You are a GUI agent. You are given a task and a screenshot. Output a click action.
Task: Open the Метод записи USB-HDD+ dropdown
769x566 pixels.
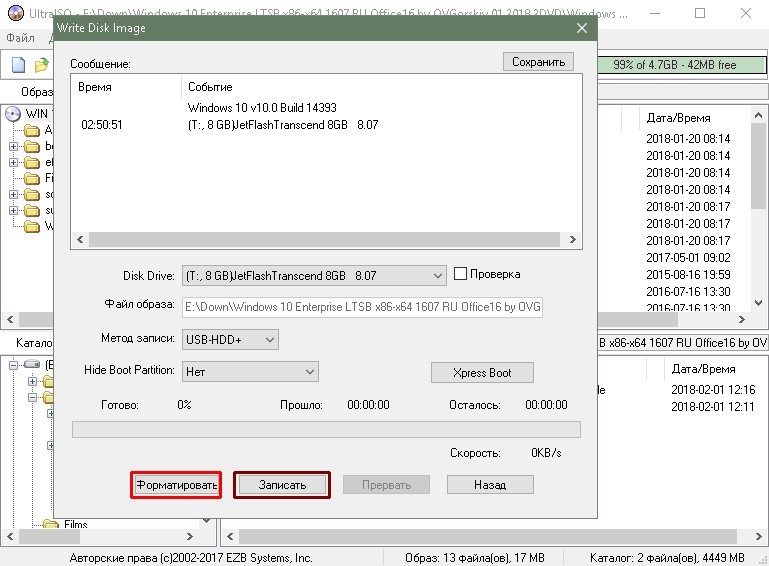click(230, 339)
